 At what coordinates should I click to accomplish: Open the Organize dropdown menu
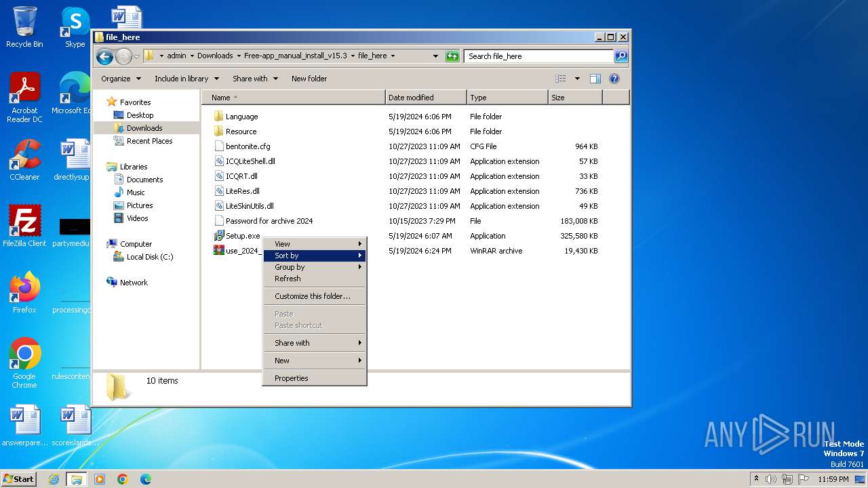tap(121, 79)
